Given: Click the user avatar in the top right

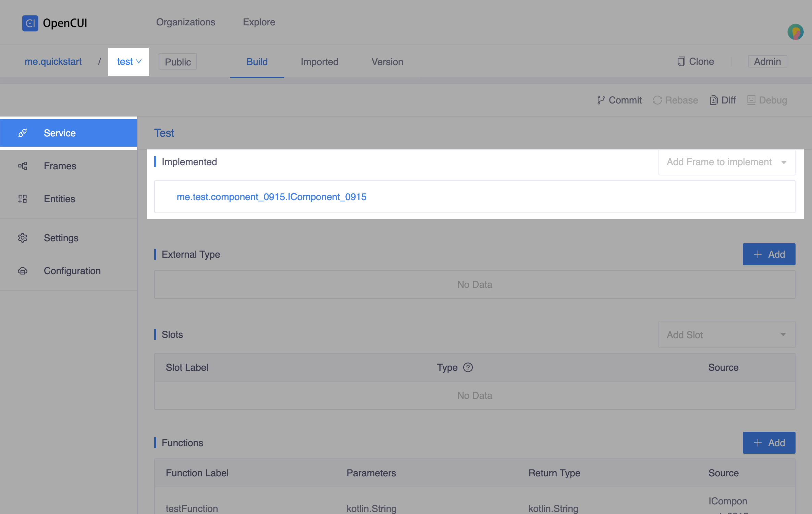Looking at the screenshot, I should (x=796, y=32).
